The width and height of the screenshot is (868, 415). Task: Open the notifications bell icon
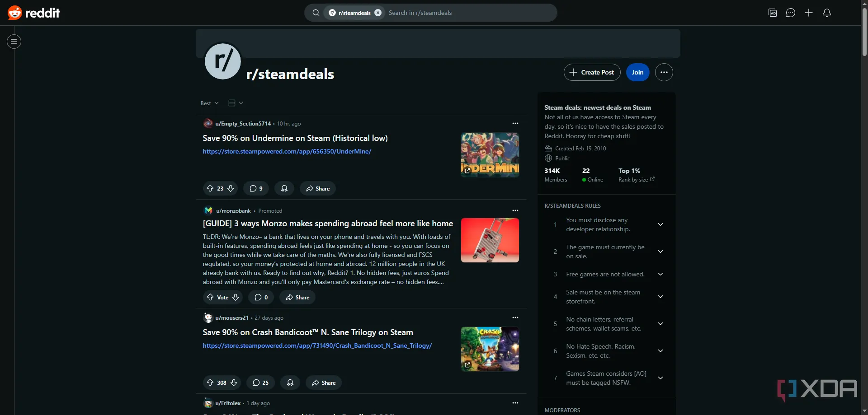pos(826,13)
